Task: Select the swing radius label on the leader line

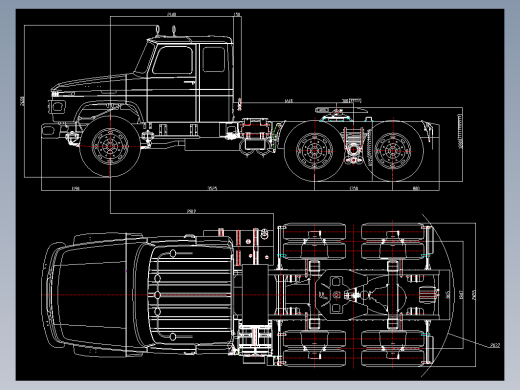Action: point(495,345)
